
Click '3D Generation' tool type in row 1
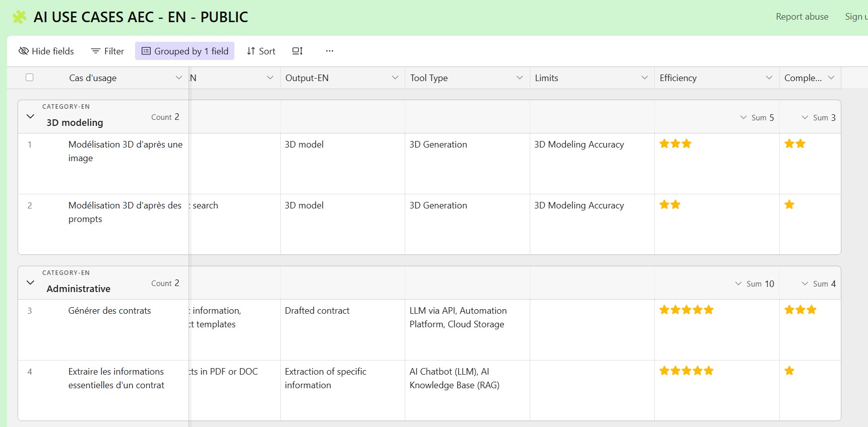(x=467, y=164)
